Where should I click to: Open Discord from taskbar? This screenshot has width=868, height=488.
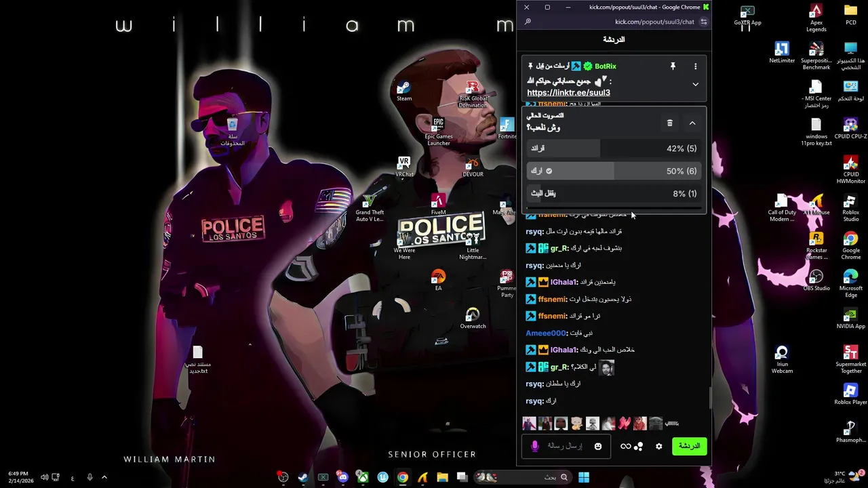click(343, 477)
